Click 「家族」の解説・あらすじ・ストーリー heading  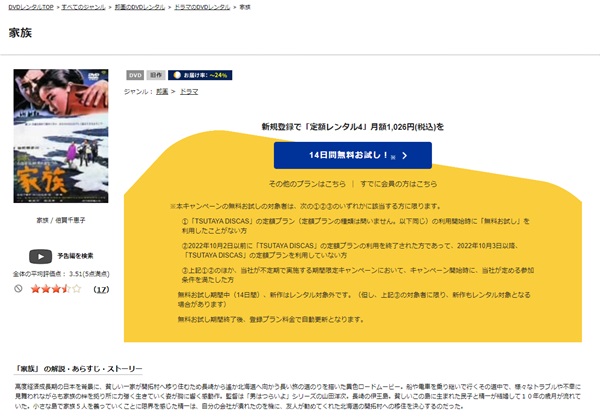78,369
